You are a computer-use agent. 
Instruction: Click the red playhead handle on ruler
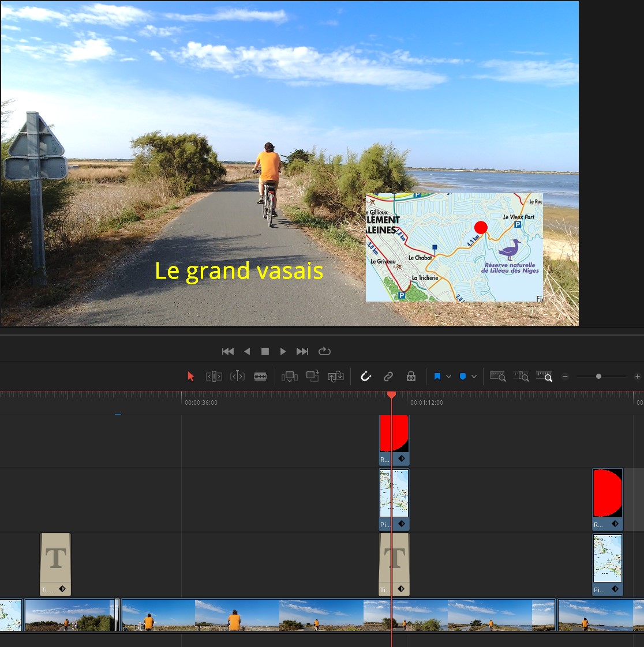391,395
